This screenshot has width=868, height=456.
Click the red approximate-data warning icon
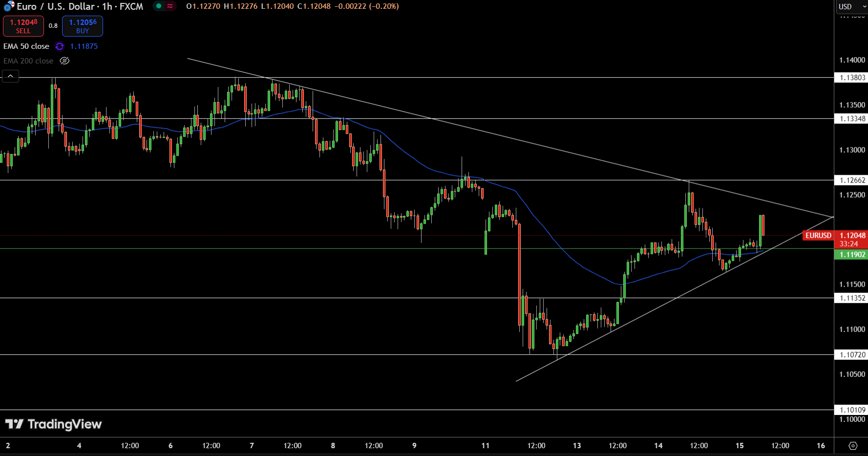[170, 6]
